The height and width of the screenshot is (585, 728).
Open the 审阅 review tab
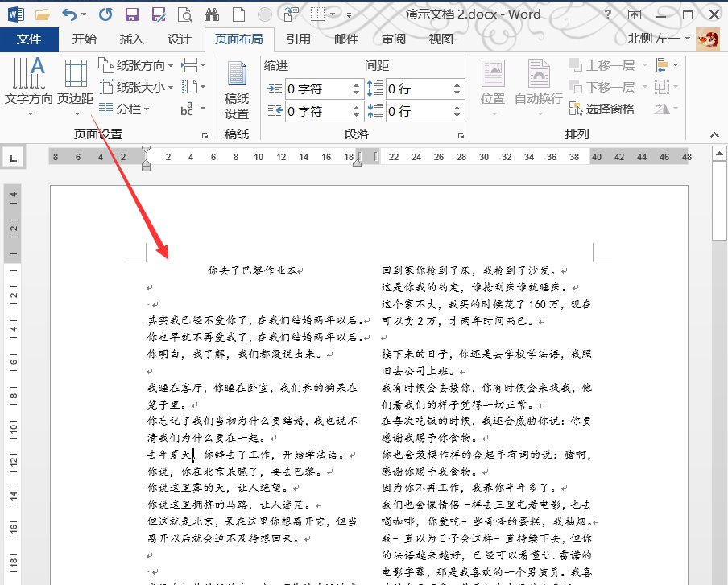(394, 38)
